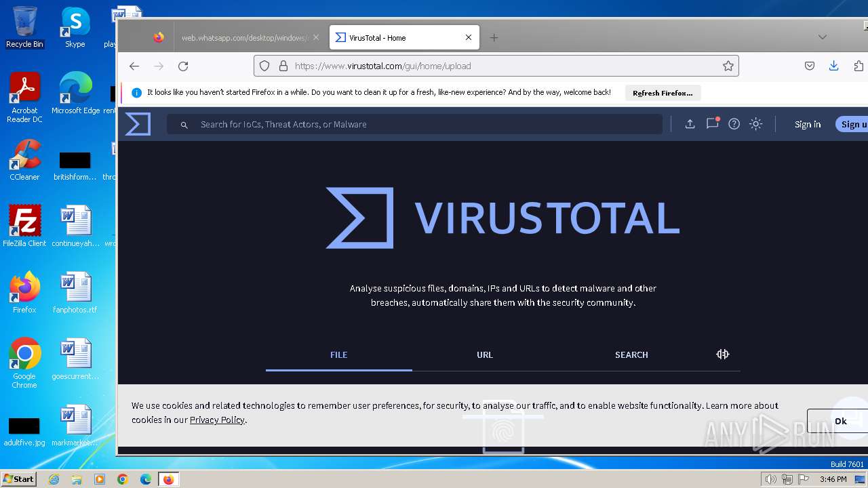The width and height of the screenshot is (868, 488).
Task: Click Firefox taskbar button
Action: click(x=169, y=479)
